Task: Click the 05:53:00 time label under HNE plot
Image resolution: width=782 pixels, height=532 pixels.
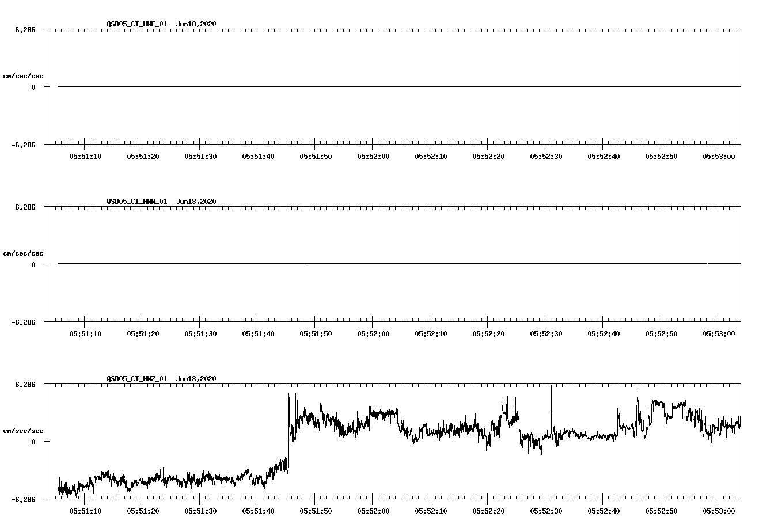Action: [x=719, y=157]
